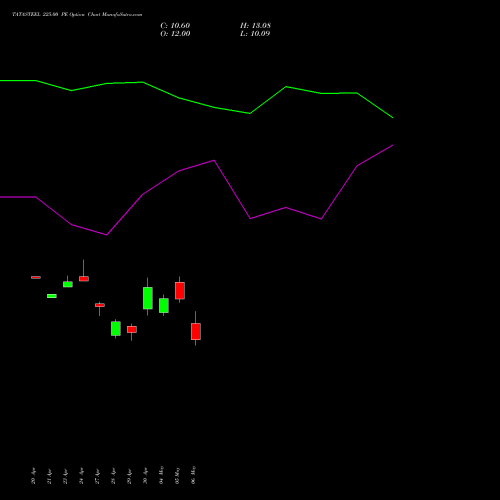Viewport: 500px width, 500px height.
Task: Click the high value "H: 13.08"
Action: 255,26
